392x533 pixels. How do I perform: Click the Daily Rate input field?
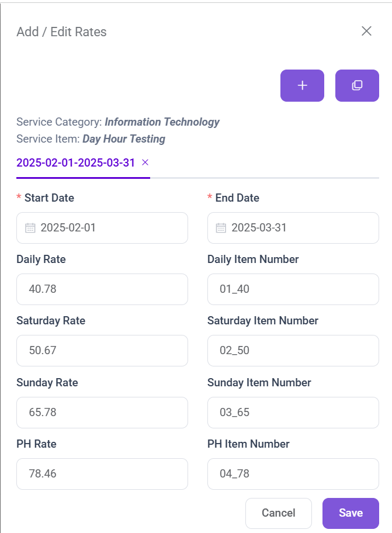[102, 289]
